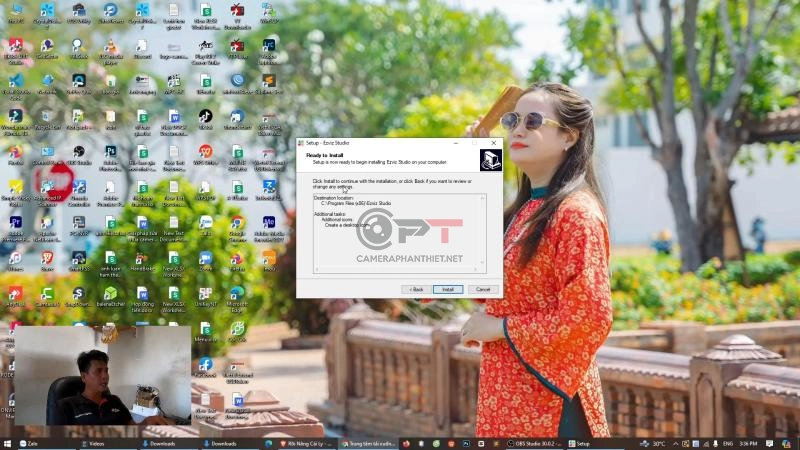
Task: Open the Adobe Premiere Pro desktop shortcut
Action: tap(15, 227)
